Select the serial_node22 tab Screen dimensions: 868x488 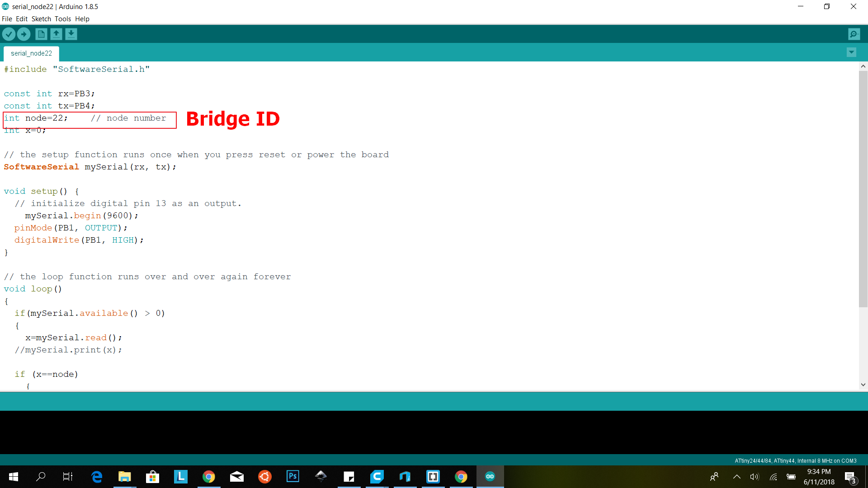[31, 53]
